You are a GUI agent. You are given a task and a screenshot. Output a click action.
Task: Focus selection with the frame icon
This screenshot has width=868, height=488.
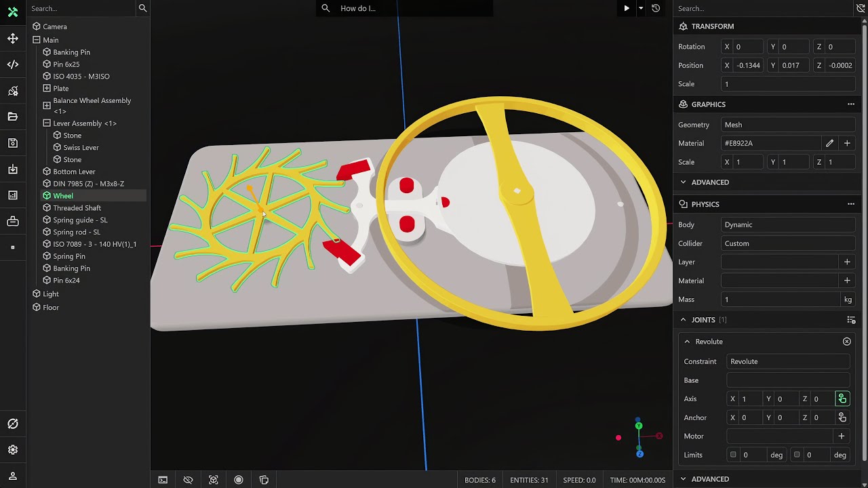[214, 480]
